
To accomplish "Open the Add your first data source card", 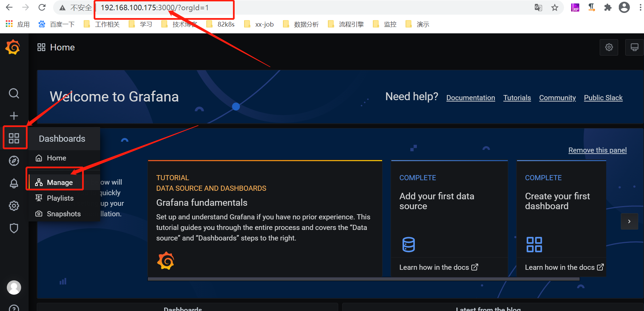I will coord(450,218).
